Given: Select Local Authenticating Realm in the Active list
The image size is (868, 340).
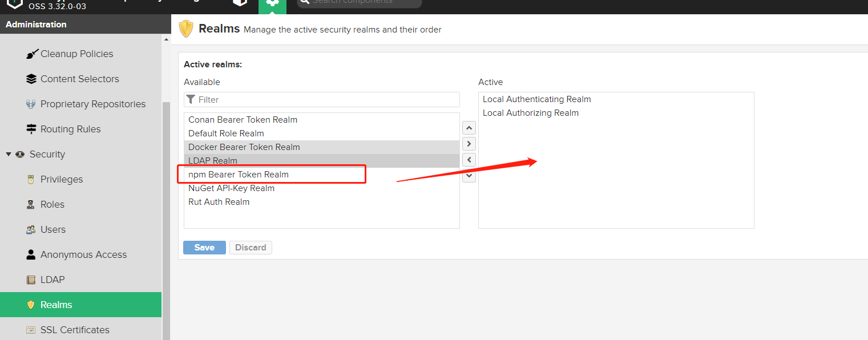Looking at the screenshot, I should click(616, 99).
